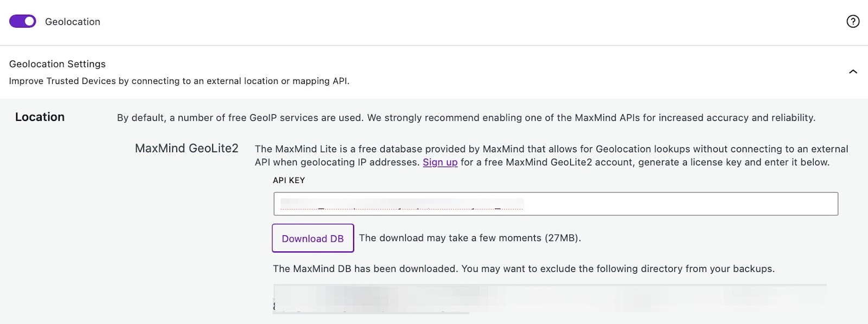Viewport: 868px width, 324px height.
Task: Click the free GeoIP services recommendation text
Action: tap(466, 118)
